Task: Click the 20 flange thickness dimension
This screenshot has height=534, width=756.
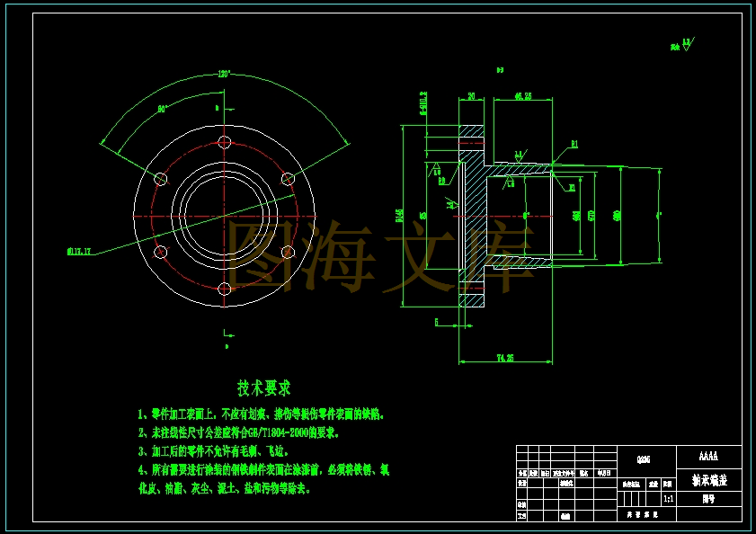Action: point(472,96)
